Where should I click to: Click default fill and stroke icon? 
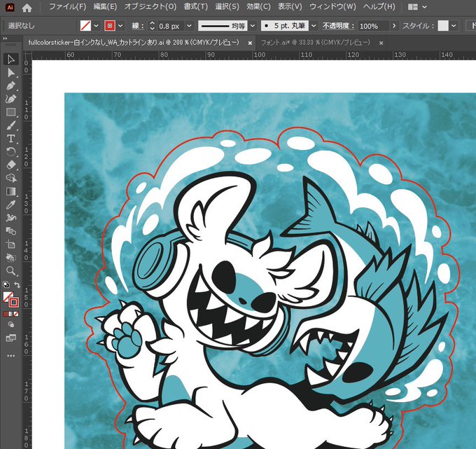(6, 284)
